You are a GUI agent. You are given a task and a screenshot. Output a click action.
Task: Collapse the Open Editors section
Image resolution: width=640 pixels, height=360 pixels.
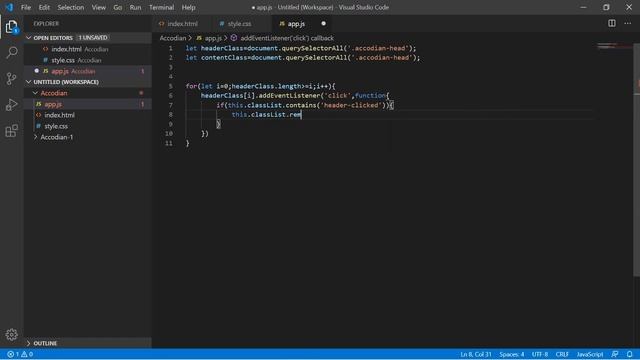coord(88,38)
